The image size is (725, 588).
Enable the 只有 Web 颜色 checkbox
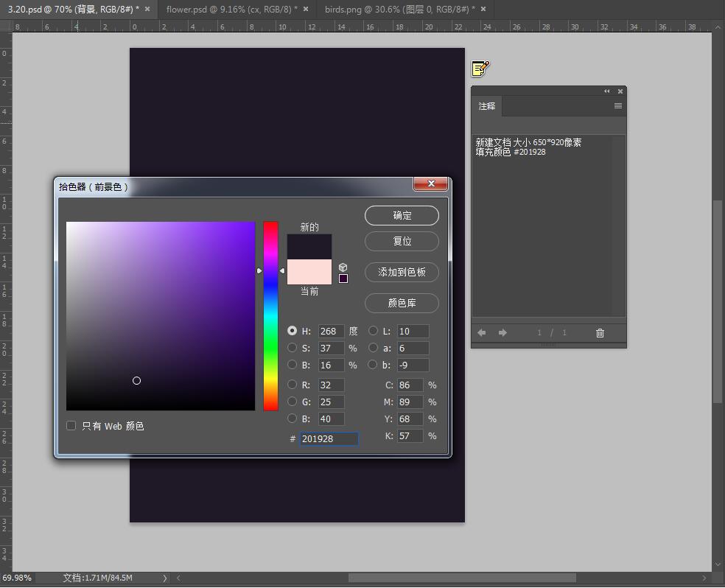pyautogui.click(x=71, y=425)
